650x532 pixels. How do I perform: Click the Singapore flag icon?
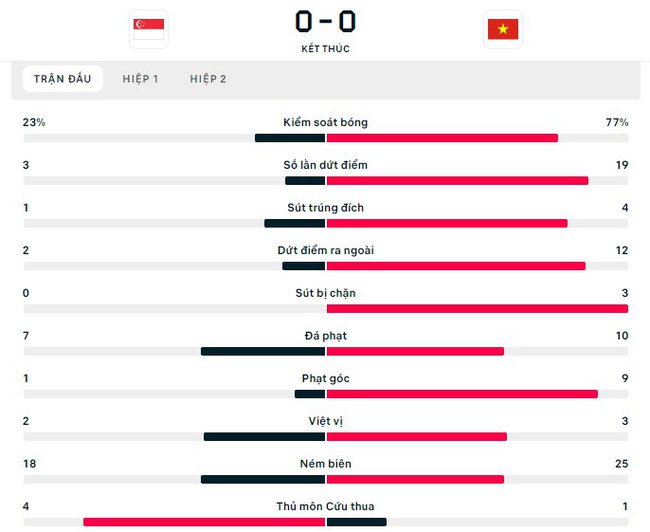tap(149, 29)
